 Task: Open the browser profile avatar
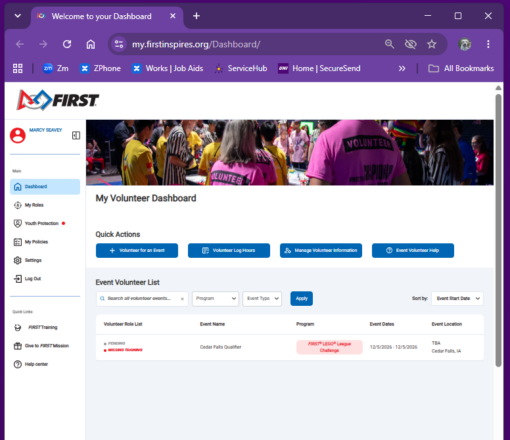click(465, 44)
